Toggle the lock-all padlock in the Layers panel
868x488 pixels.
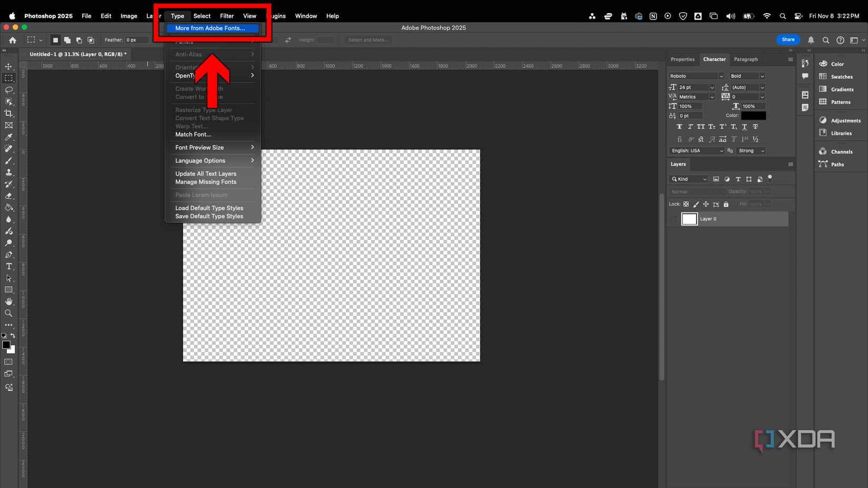pos(726,204)
